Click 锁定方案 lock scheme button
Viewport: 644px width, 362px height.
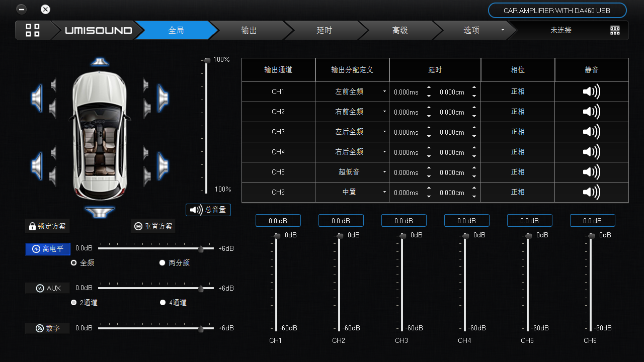point(47,226)
